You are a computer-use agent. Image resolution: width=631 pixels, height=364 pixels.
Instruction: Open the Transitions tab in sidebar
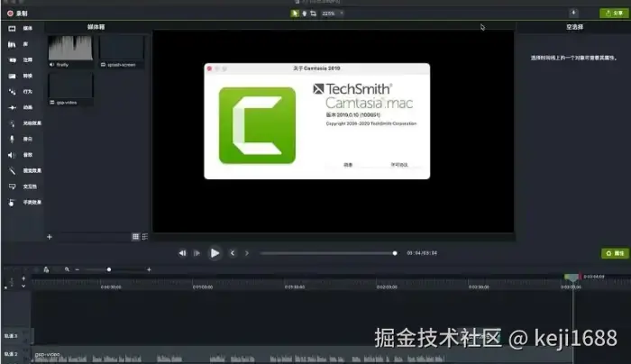point(20,76)
